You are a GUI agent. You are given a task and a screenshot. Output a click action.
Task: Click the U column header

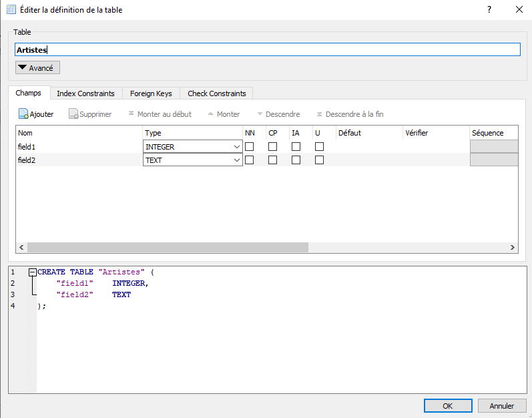[x=324, y=133]
